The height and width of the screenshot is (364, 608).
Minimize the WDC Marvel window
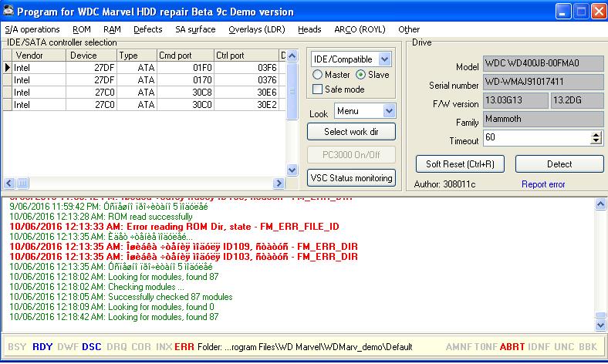pyautogui.click(x=563, y=12)
